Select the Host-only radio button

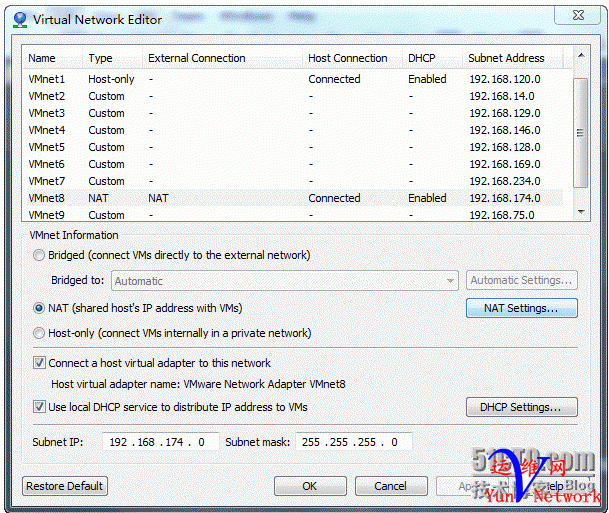(39, 333)
